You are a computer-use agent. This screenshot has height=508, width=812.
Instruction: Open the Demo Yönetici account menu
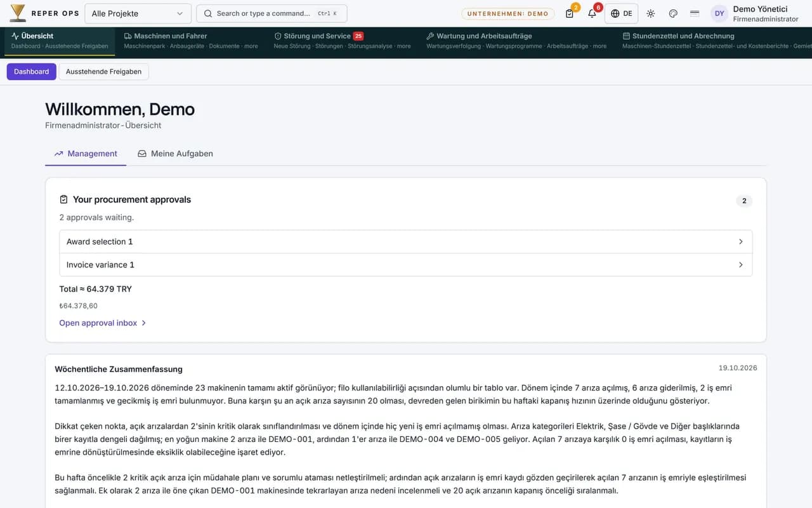point(755,13)
